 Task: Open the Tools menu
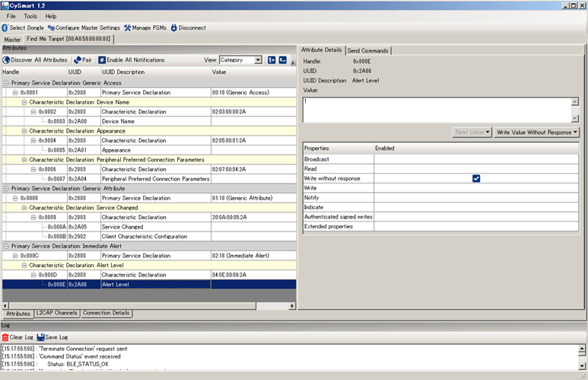(x=30, y=16)
